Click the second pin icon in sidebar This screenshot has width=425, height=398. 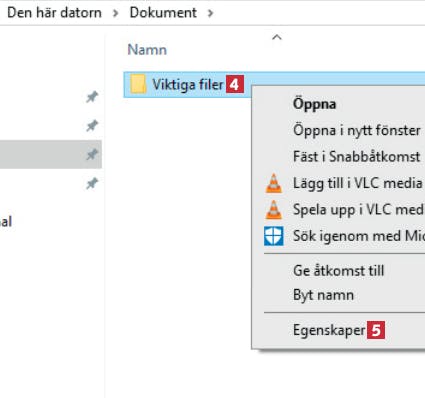[x=92, y=126]
